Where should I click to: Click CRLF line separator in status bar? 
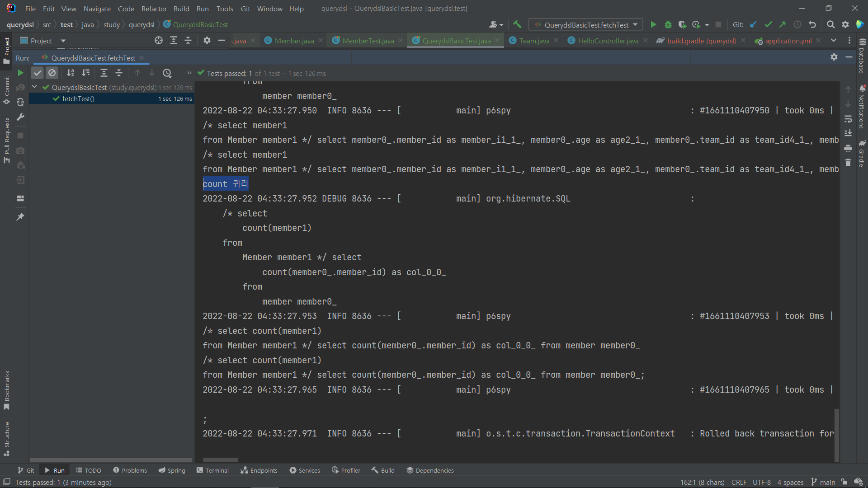tap(739, 482)
